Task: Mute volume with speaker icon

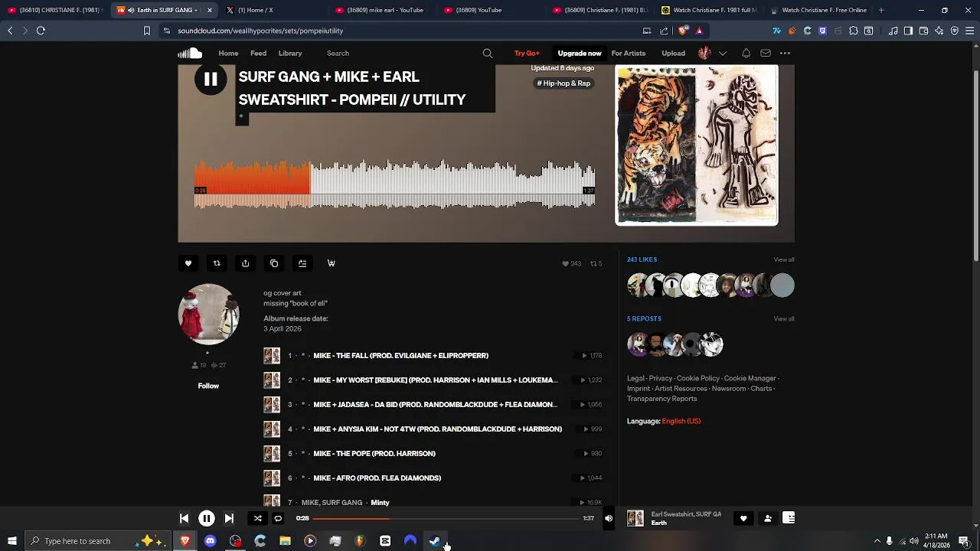Action: tap(609, 518)
